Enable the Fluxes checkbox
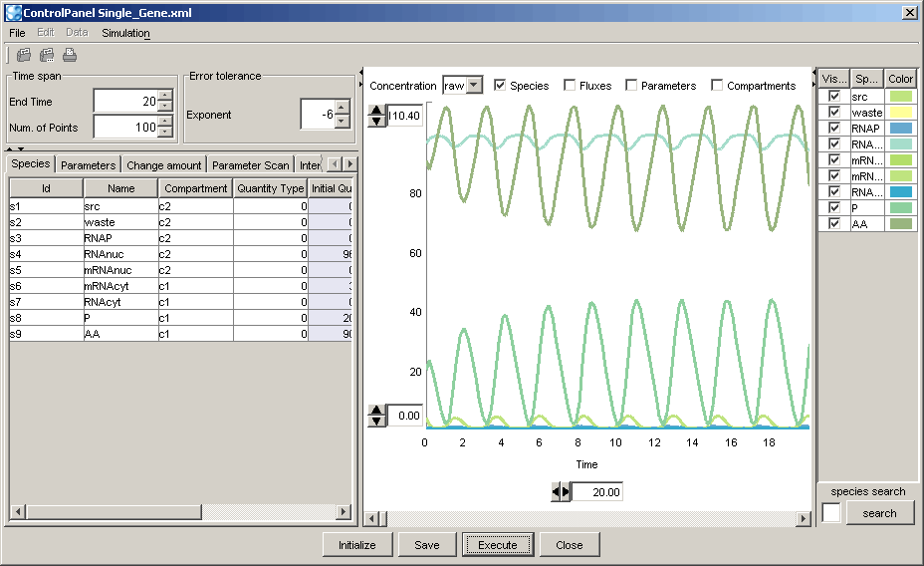Image resolution: width=924 pixels, height=566 pixels. click(570, 85)
